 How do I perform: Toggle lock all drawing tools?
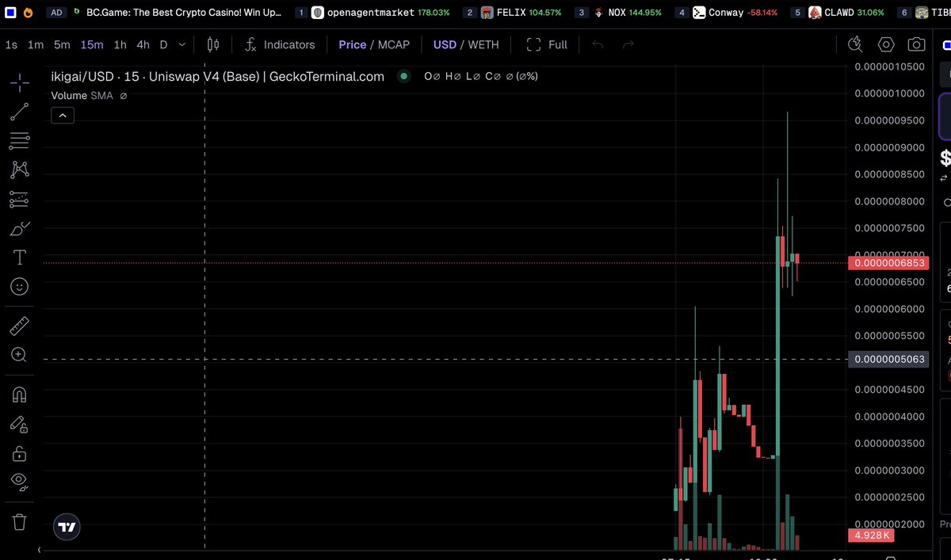click(20, 453)
